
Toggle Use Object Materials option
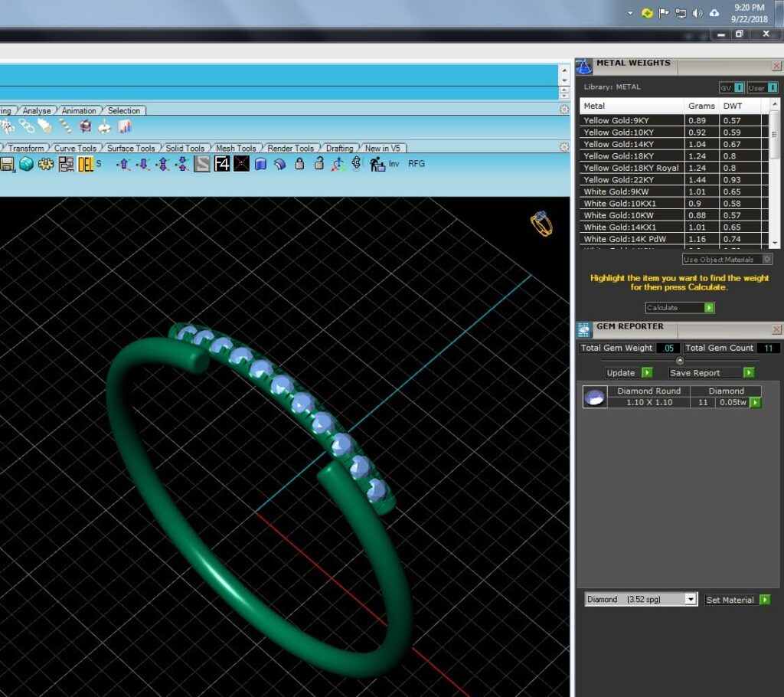(727, 259)
